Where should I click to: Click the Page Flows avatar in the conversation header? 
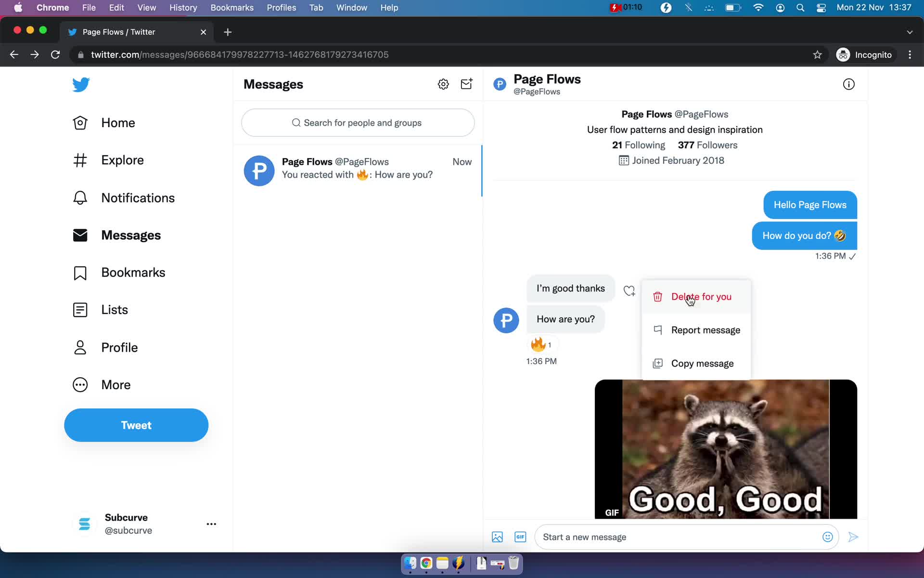click(500, 84)
